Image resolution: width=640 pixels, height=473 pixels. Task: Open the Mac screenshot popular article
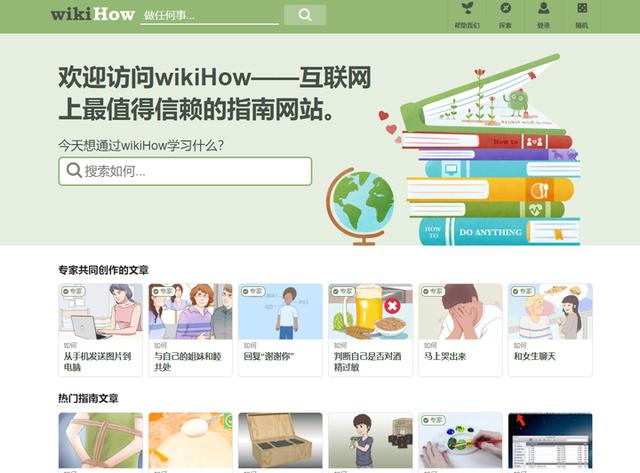[550, 440]
